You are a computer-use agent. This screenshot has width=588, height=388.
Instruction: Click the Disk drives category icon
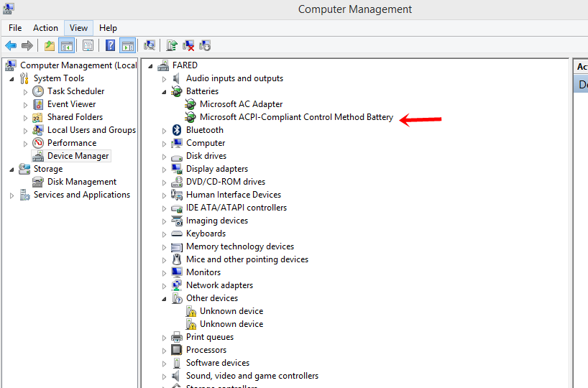pyautogui.click(x=177, y=157)
